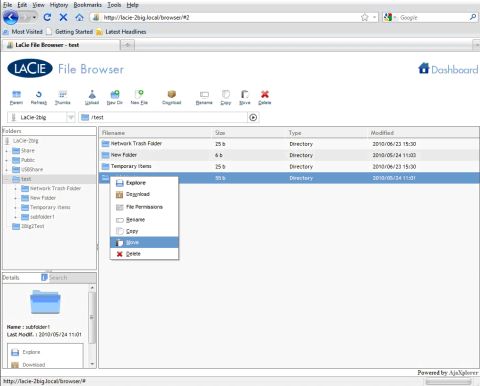This screenshot has height=386, width=480.
Task: Select Temporary Items row in file list
Action: click(289, 166)
